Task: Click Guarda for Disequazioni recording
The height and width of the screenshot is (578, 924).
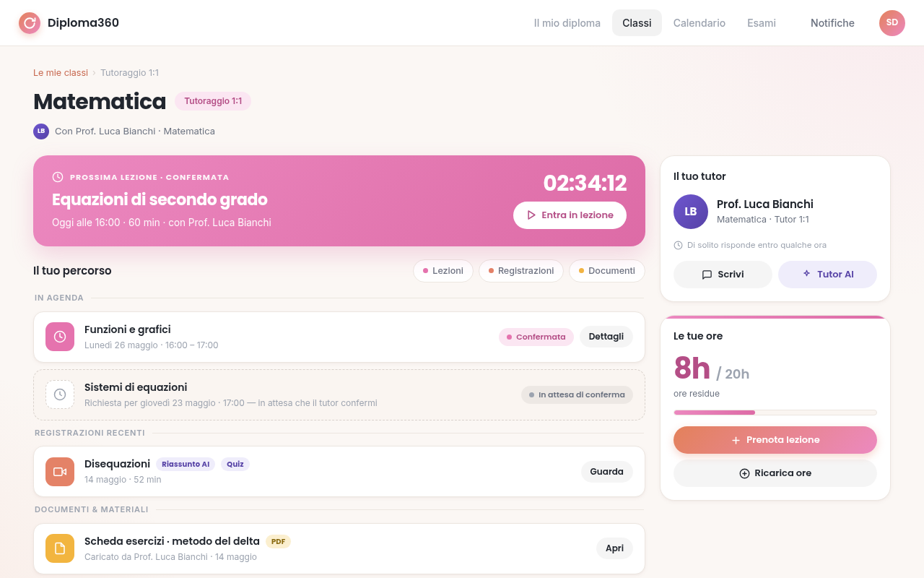Action: (x=607, y=472)
